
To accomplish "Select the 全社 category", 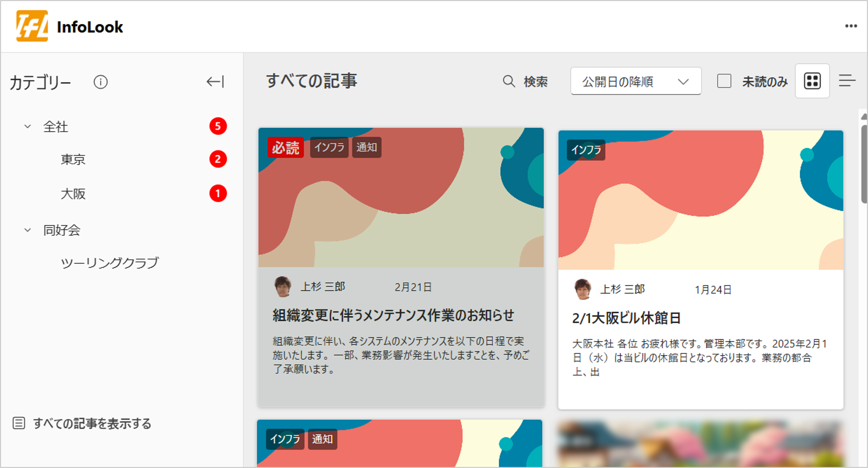I will (56, 127).
